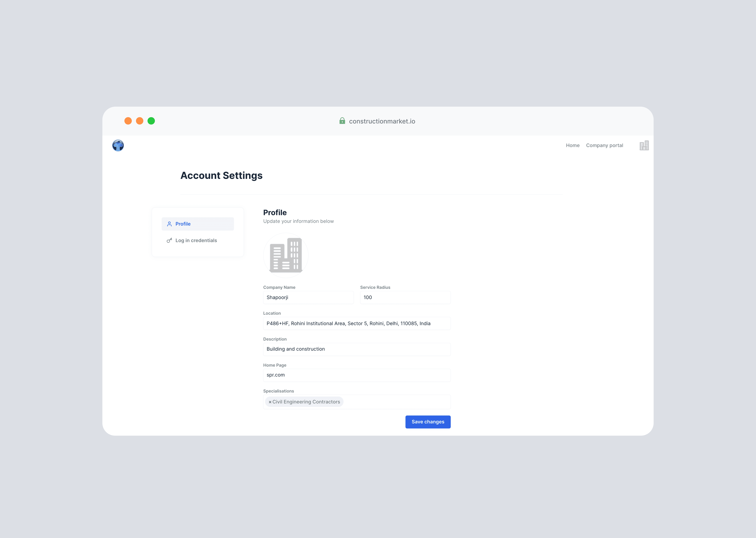Click the red window close dot
Viewport: 756px width, 538px height.
128,121
